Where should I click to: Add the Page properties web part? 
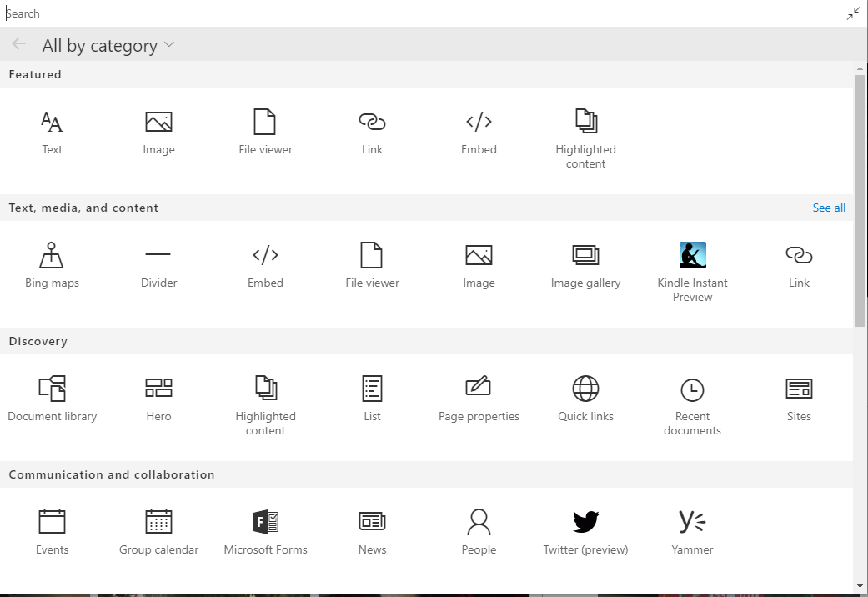click(x=479, y=399)
